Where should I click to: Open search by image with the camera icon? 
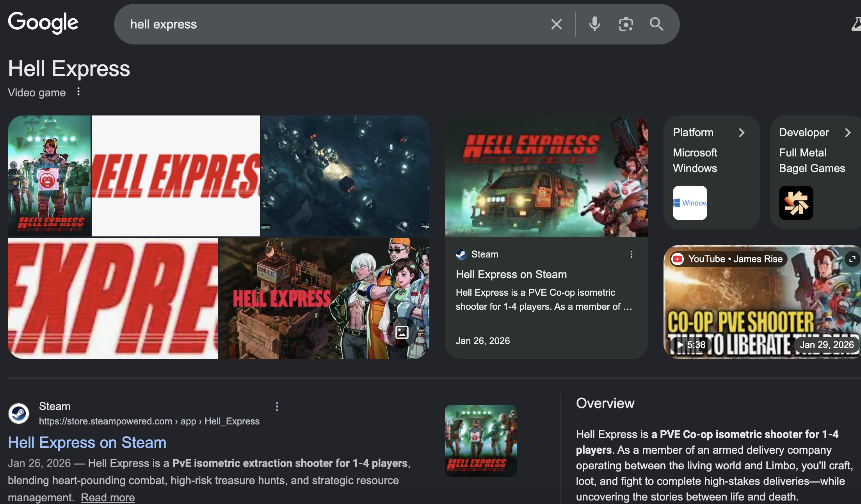coord(626,24)
